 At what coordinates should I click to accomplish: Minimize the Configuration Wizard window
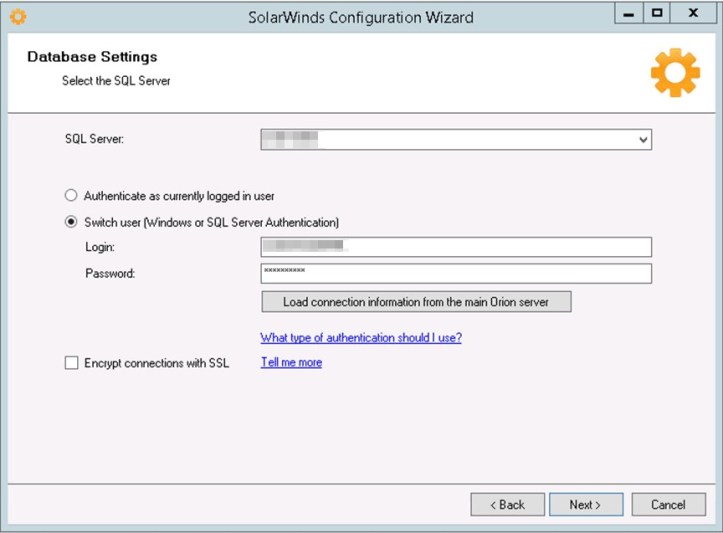tap(628, 14)
